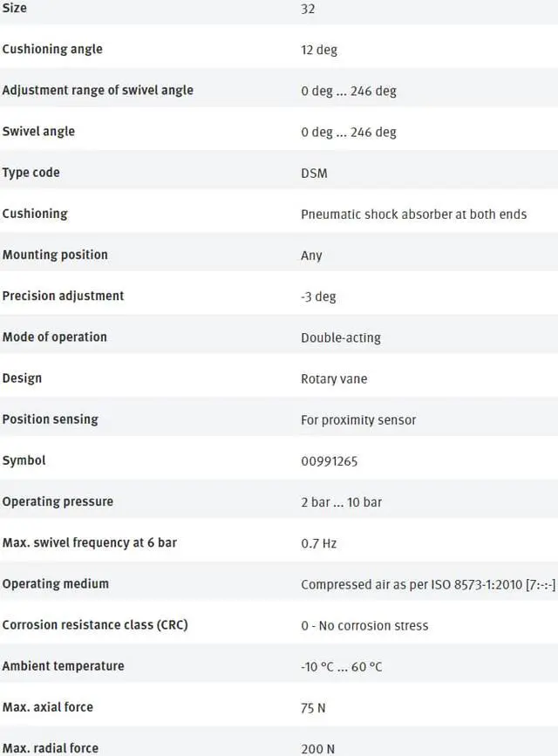Select the Double-acting mode value
The image size is (558, 756).
341,337
